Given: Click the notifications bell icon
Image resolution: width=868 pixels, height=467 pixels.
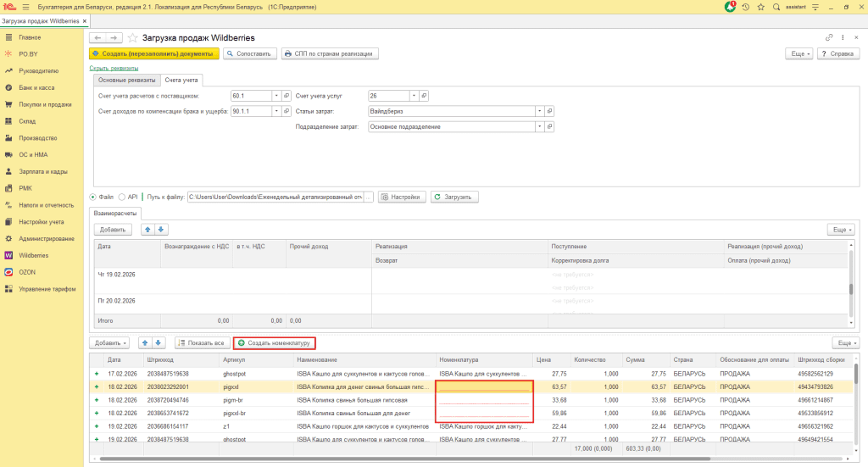Looking at the screenshot, I should click(731, 7).
